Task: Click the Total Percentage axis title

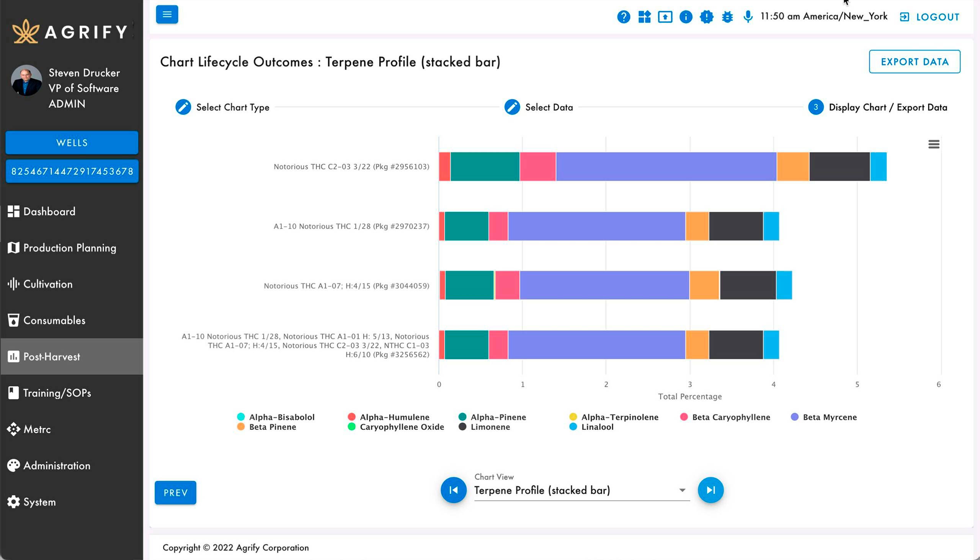Action: click(690, 396)
